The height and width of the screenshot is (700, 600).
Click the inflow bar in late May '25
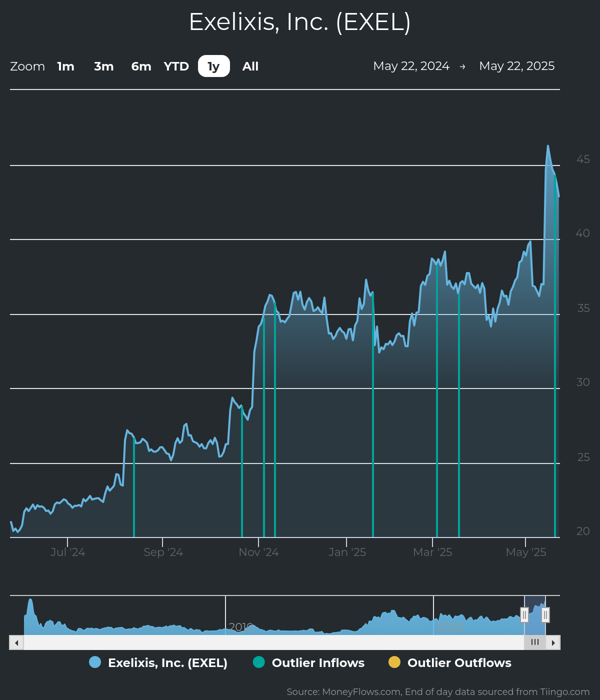click(555, 356)
